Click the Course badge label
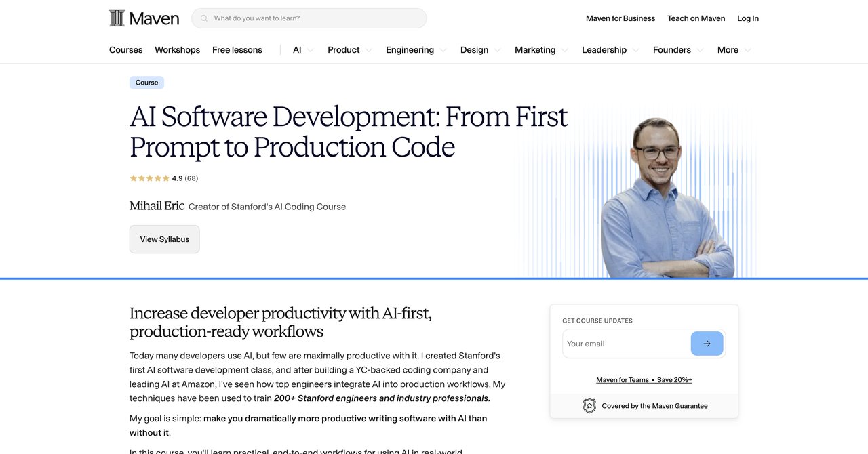This screenshot has width=868, height=454. point(146,83)
